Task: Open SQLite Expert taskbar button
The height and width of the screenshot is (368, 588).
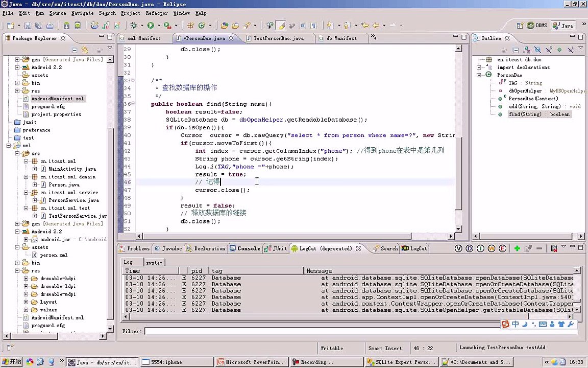Action: [x=401, y=362]
